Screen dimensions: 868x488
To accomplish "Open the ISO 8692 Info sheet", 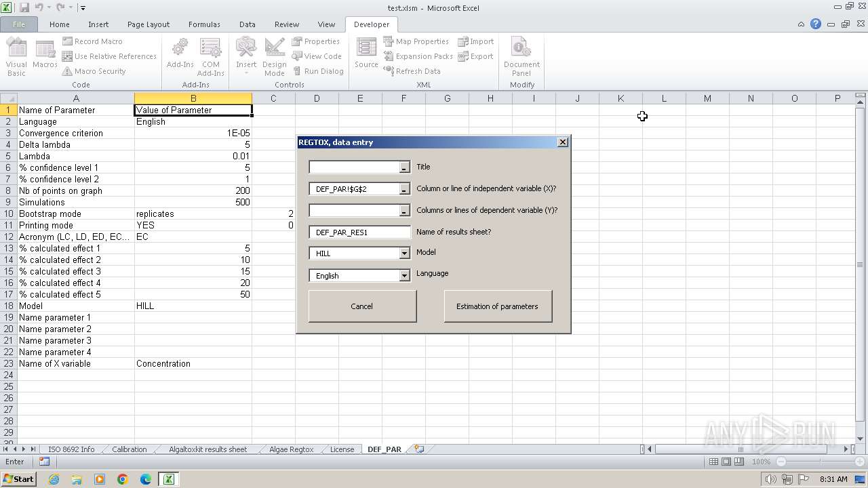I will tap(71, 449).
